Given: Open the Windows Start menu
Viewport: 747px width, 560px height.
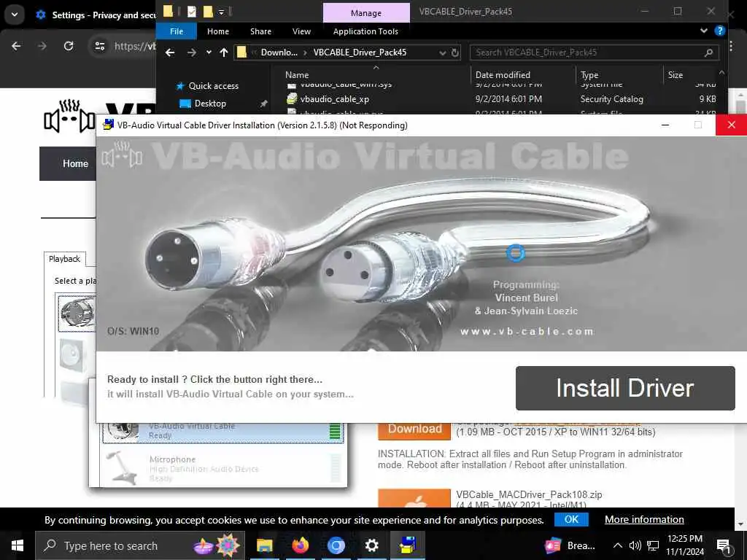Looking at the screenshot, I should [18, 545].
